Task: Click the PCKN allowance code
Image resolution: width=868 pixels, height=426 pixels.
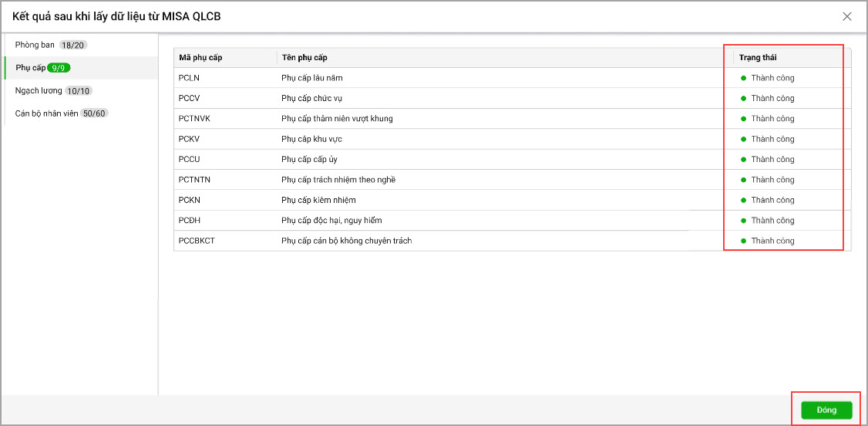Action: pos(190,200)
